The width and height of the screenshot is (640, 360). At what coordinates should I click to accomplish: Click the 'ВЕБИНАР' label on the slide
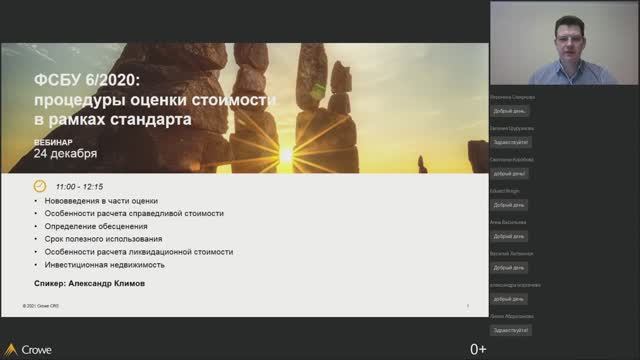pos(53,142)
